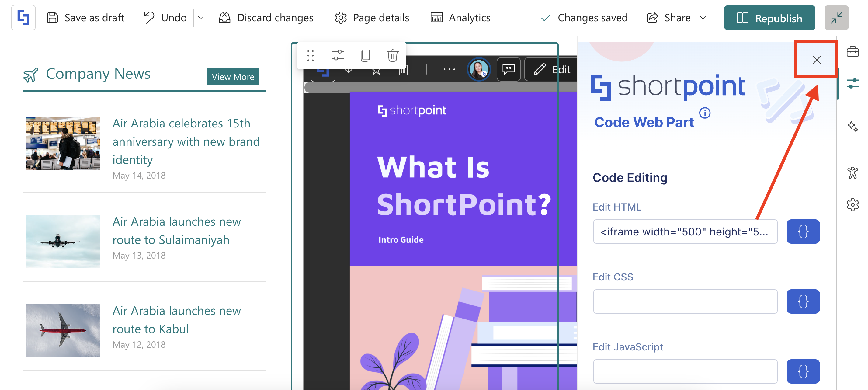Expand the Undo dropdown arrow
The width and height of the screenshot is (868, 390).
(x=201, y=18)
